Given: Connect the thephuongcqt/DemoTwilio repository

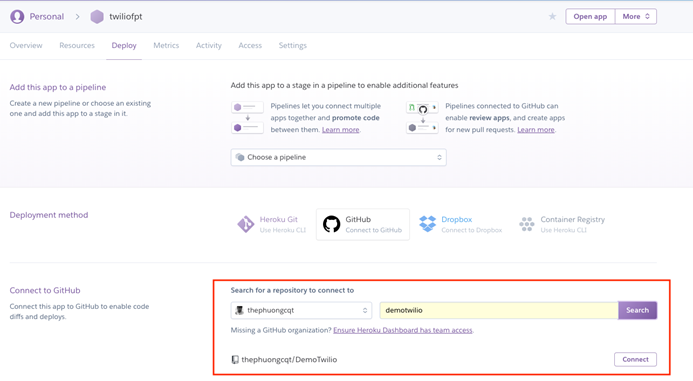Looking at the screenshot, I should click(x=635, y=359).
